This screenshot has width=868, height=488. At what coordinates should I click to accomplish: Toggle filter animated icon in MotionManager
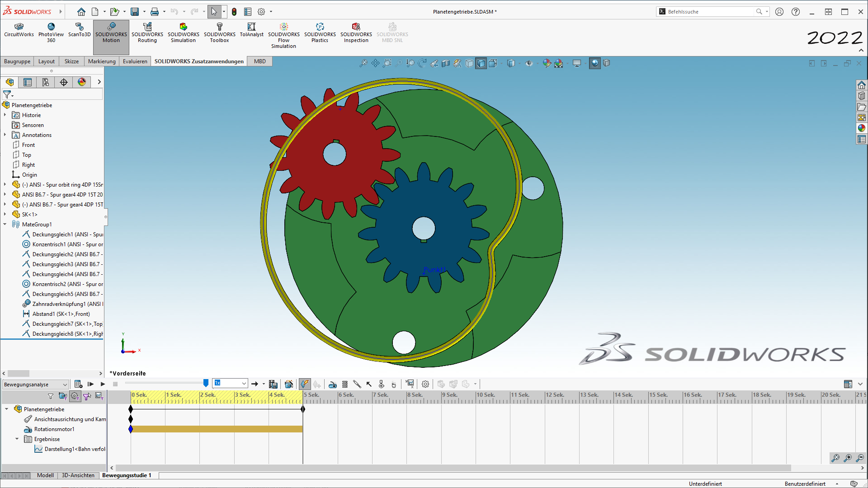pos(63,396)
